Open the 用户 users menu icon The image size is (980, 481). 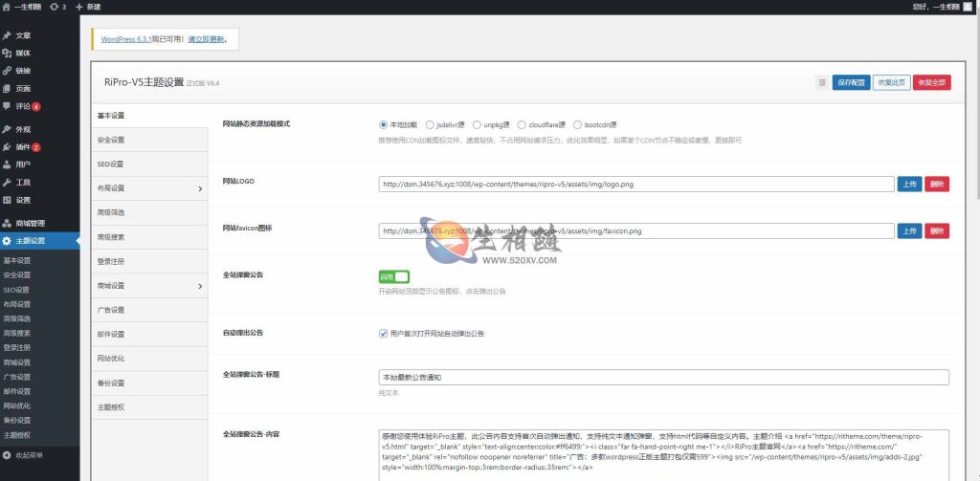click(7, 164)
